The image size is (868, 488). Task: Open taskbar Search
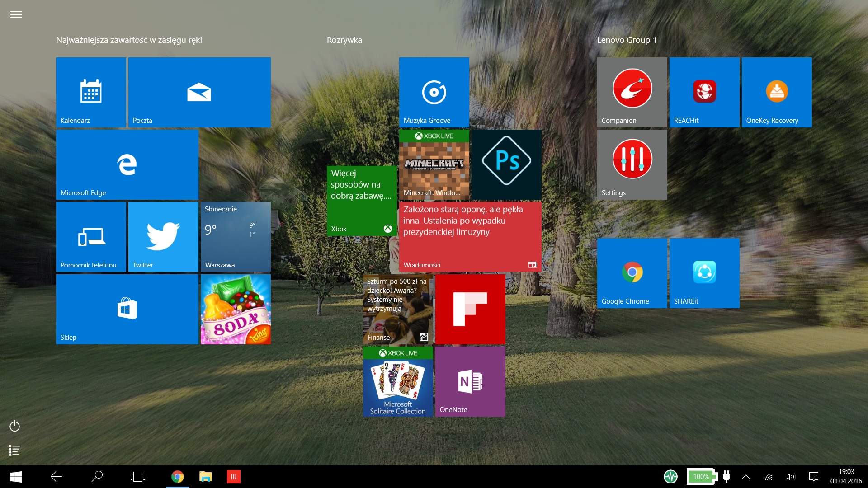tap(97, 477)
